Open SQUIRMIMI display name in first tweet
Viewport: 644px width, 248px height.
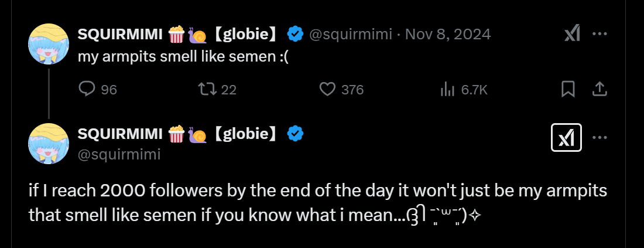pyautogui.click(x=120, y=35)
